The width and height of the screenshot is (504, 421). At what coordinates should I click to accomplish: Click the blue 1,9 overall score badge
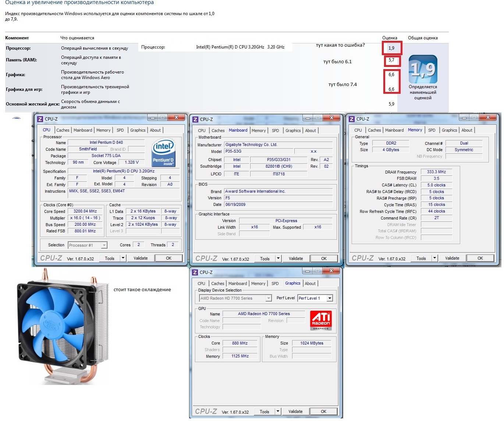[423, 69]
